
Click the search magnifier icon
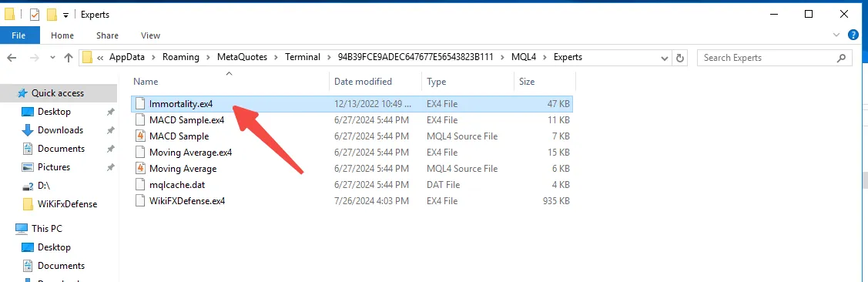coord(841,58)
